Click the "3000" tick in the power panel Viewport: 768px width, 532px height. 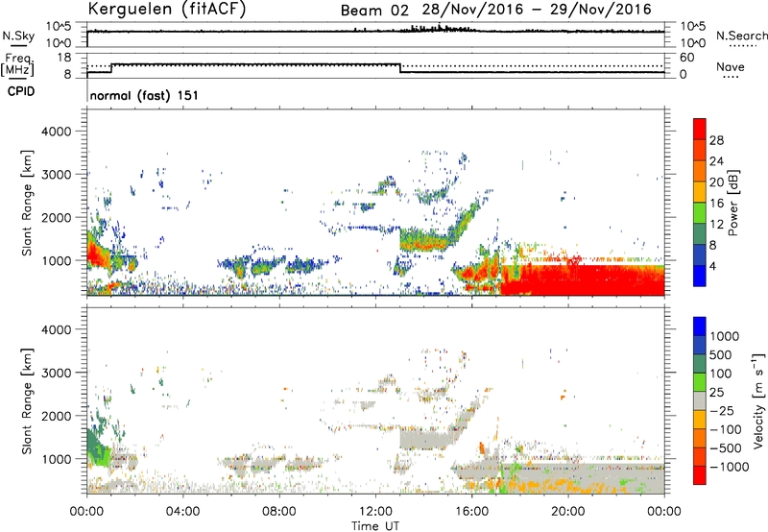point(56,175)
